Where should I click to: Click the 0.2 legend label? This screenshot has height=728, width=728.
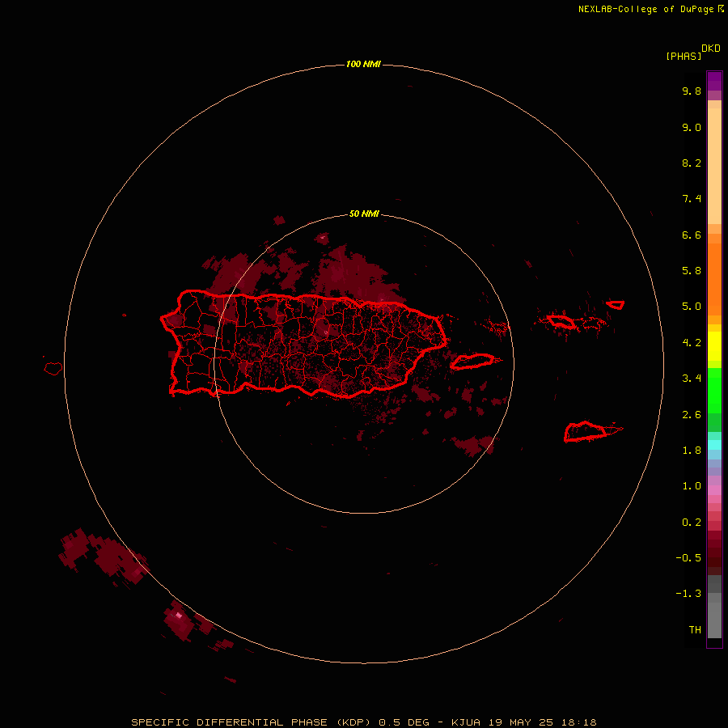point(692,523)
